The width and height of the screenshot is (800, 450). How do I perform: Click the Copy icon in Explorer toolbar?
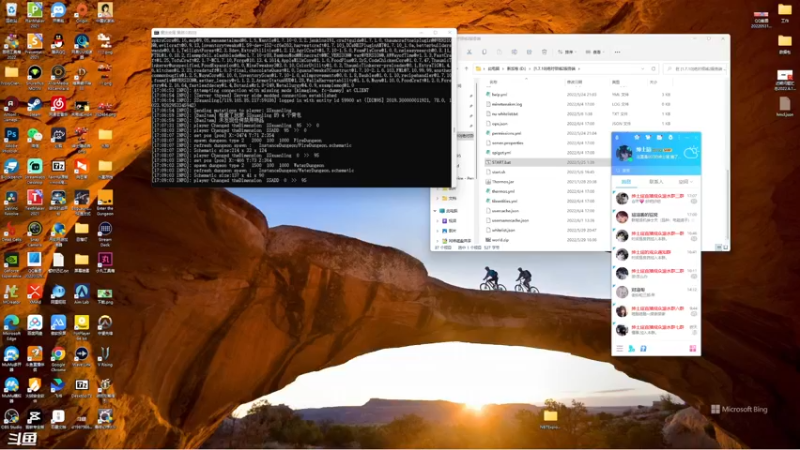coord(484,52)
